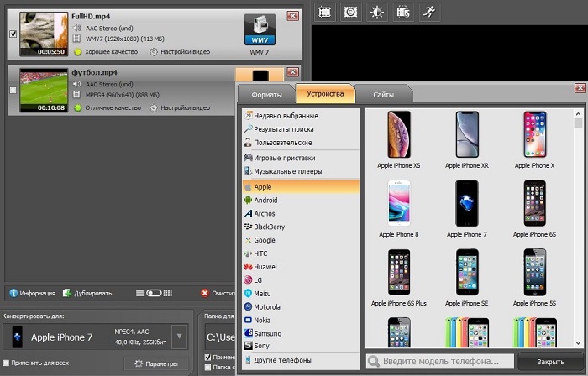Select the Google brand entry
This screenshot has width=588, height=376.
301,240
